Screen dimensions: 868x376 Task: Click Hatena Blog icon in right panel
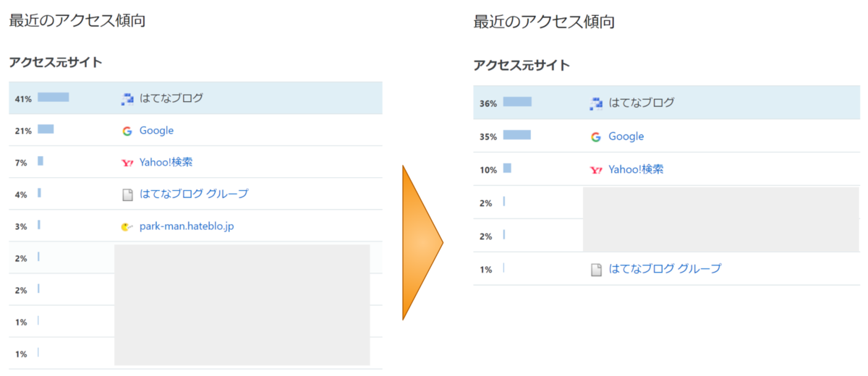pyautogui.click(x=596, y=103)
